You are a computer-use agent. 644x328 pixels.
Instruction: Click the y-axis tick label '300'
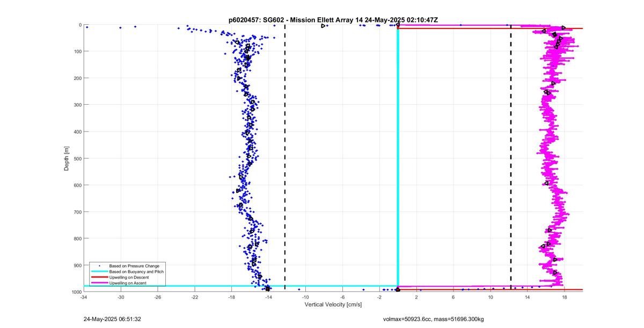[77, 105]
